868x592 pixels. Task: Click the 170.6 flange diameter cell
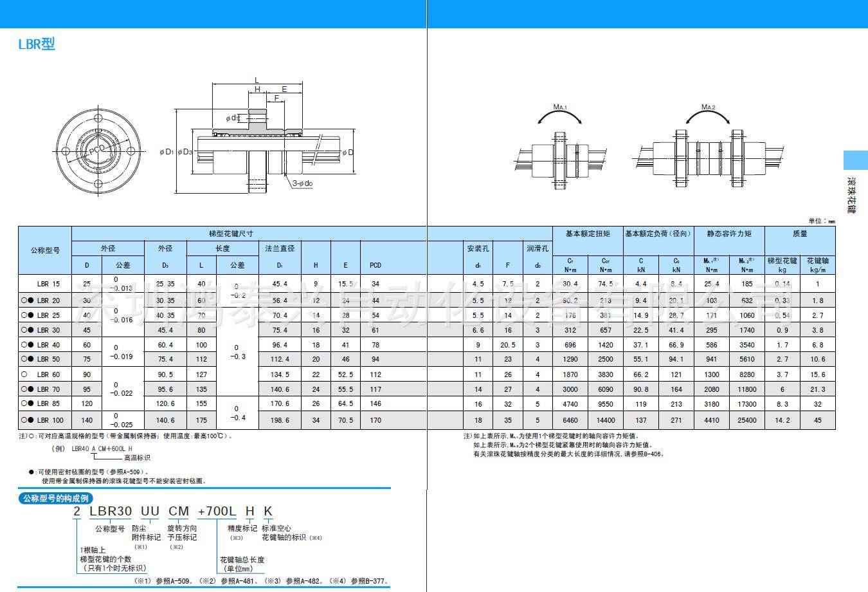(x=280, y=403)
